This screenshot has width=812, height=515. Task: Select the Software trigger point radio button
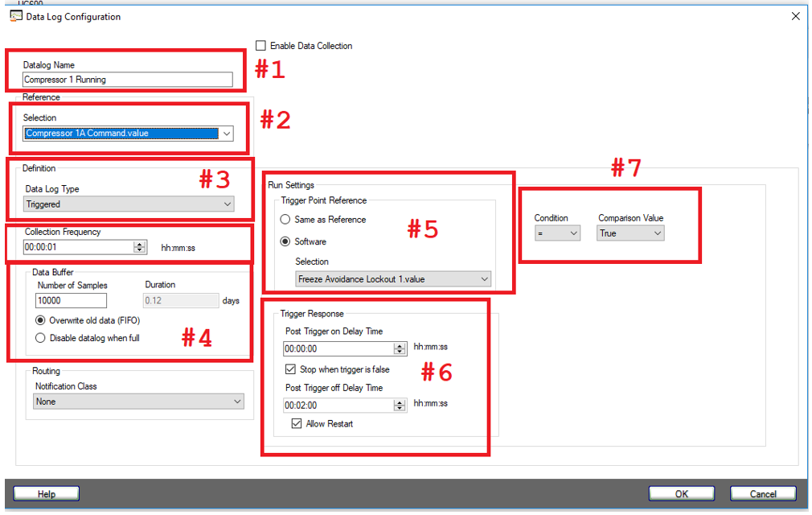pos(285,241)
